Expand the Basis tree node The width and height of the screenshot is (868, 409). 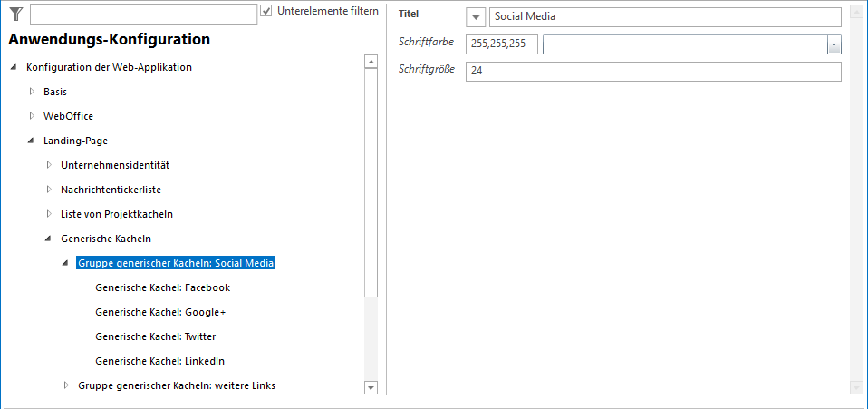click(31, 92)
